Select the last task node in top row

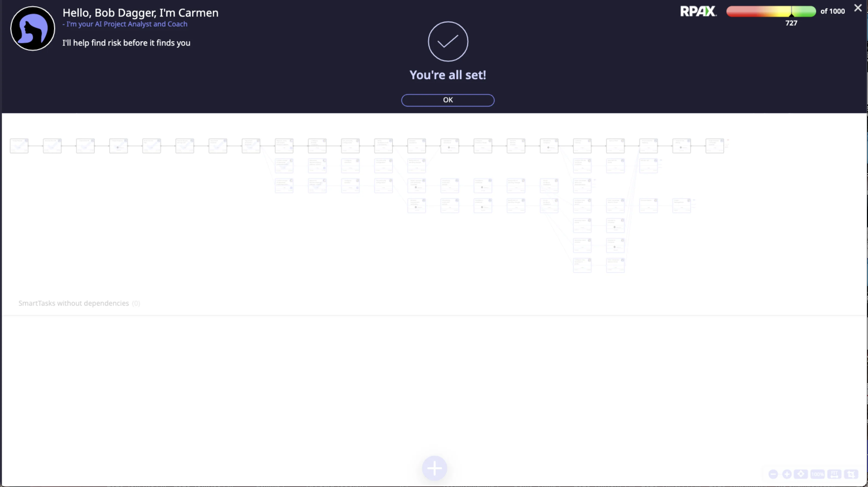tap(714, 146)
